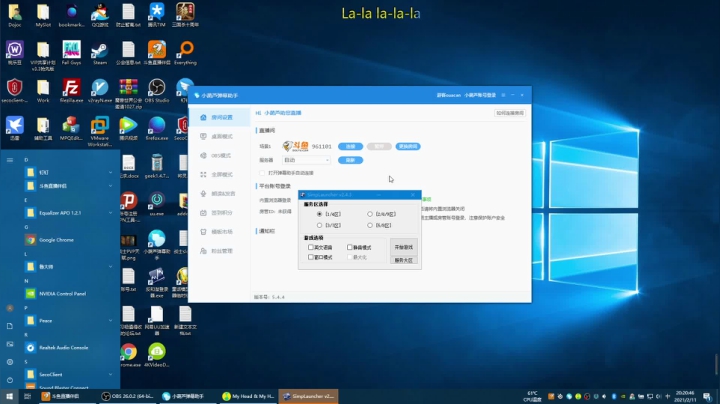This screenshot has width=720, height=404.
Task: Open the fans management sidebar item
Action: pyautogui.click(x=219, y=251)
